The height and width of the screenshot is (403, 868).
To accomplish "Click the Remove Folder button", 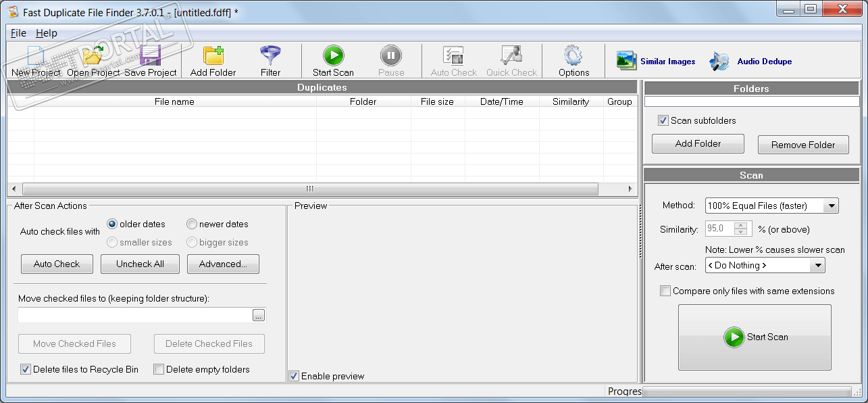I will (803, 145).
